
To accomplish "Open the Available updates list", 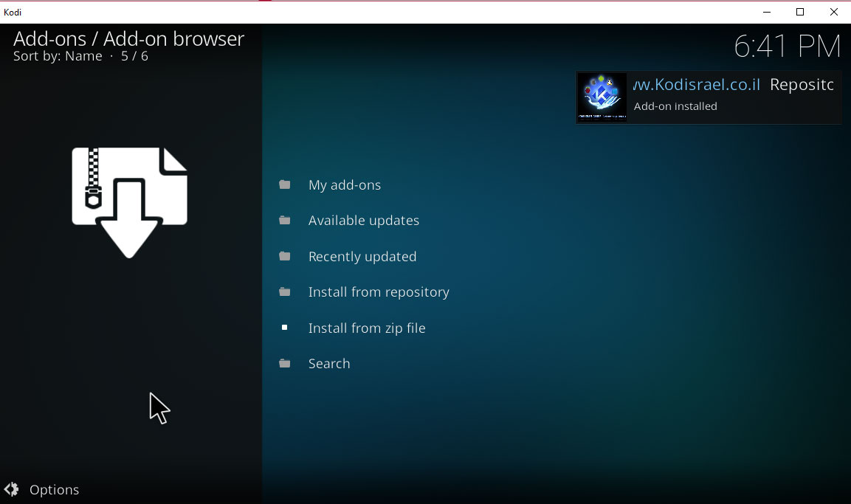I will tap(363, 220).
